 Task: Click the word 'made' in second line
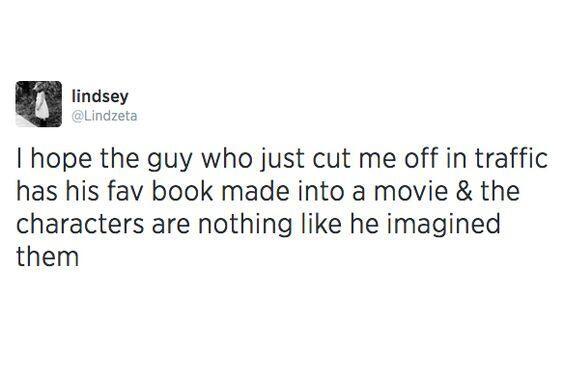(x=255, y=191)
